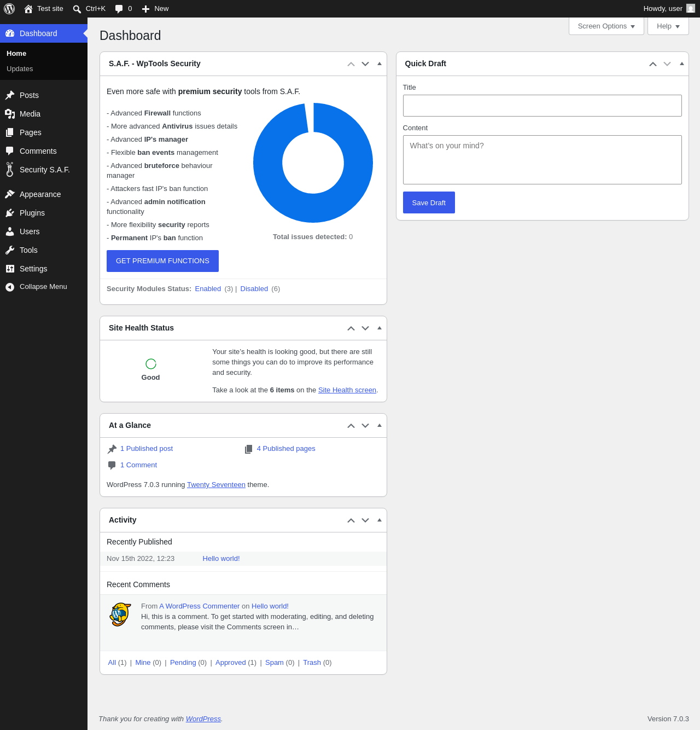This screenshot has height=730, width=700.
Task: Open the Twenty Seventeen theme link
Action: click(216, 485)
